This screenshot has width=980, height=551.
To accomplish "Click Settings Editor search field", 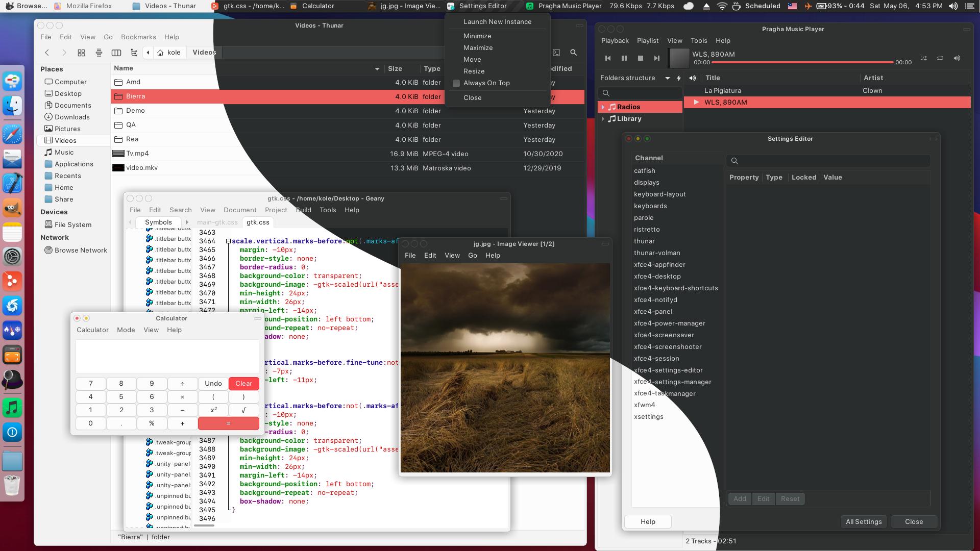I will 828,161.
